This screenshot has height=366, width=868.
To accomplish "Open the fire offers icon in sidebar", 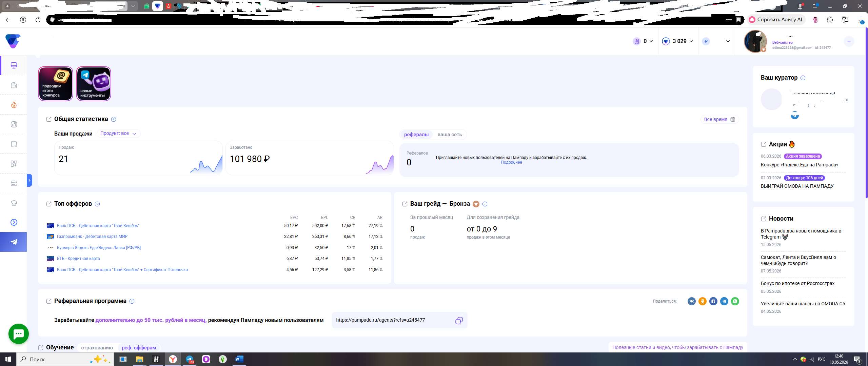I will [14, 105].
